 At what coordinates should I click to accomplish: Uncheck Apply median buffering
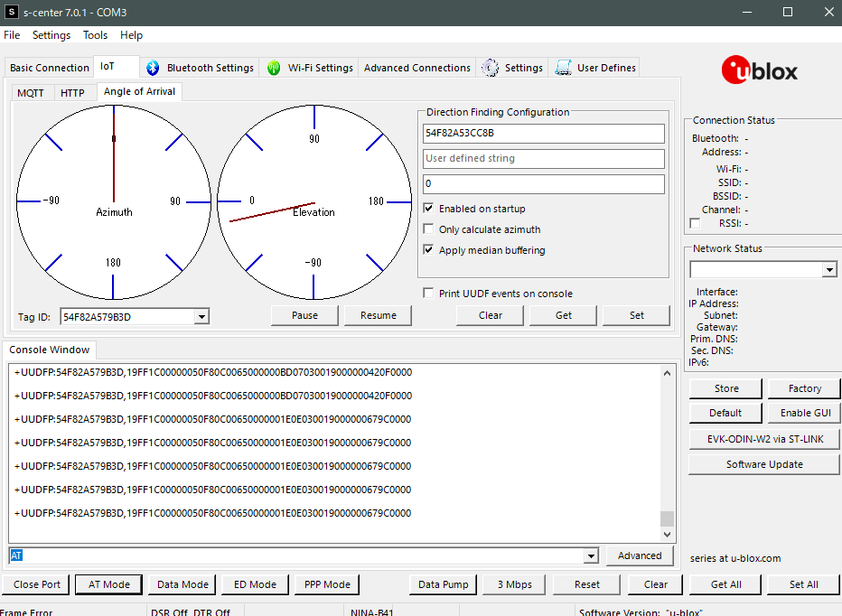coord(428,249)
